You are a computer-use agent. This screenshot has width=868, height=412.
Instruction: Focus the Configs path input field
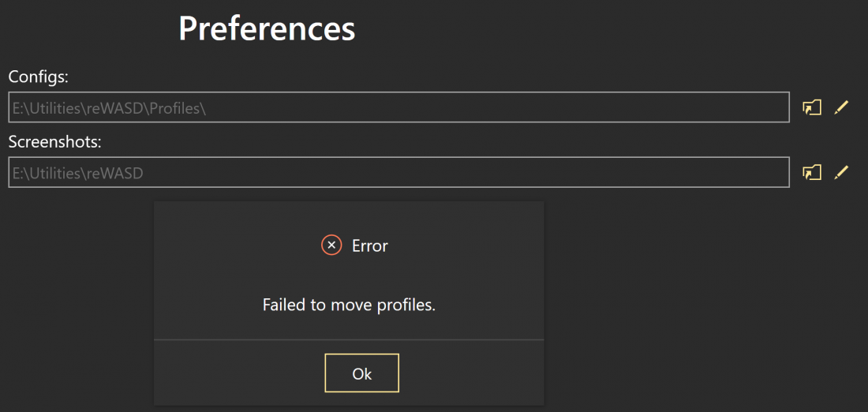(398, 107)
